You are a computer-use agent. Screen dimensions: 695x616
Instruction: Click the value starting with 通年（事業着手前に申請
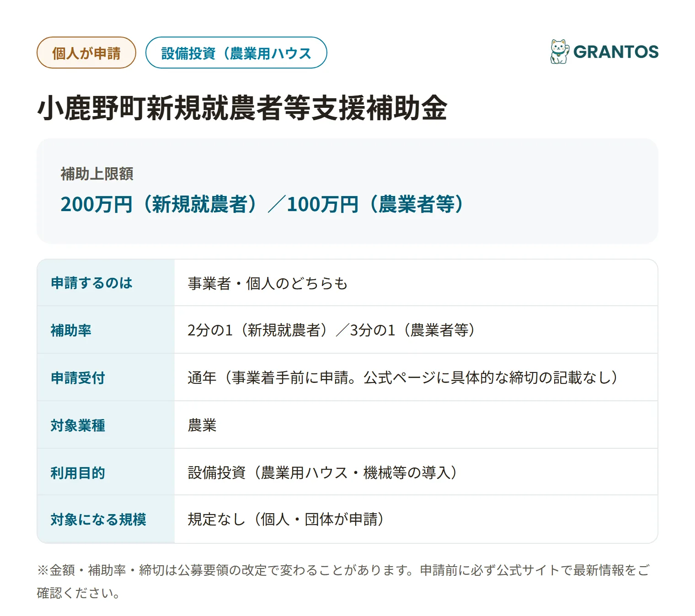coord(403,377)
